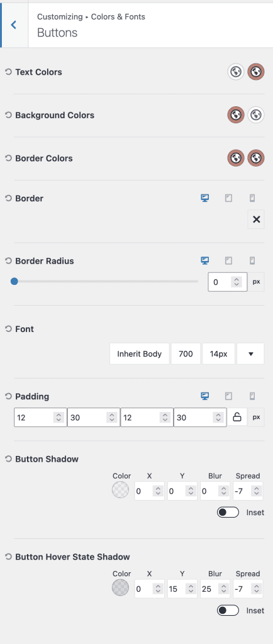Toggle Inset for Button Shadow

click(228, 513)
